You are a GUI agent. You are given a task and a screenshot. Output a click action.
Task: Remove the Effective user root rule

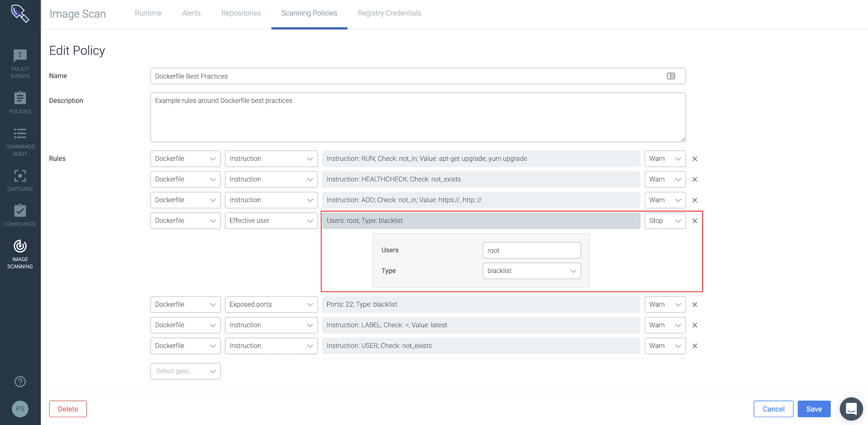coord(695,220)
